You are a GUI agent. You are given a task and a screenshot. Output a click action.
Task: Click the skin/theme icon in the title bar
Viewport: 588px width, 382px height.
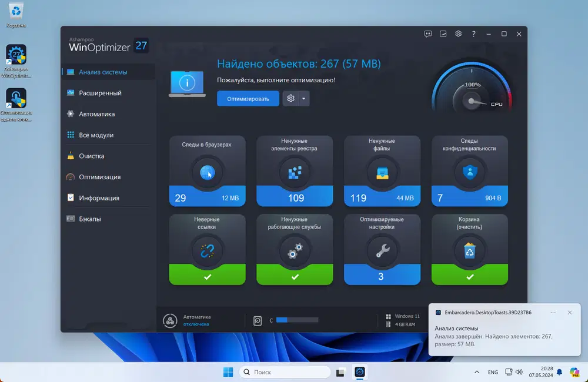tap(443, 33)
